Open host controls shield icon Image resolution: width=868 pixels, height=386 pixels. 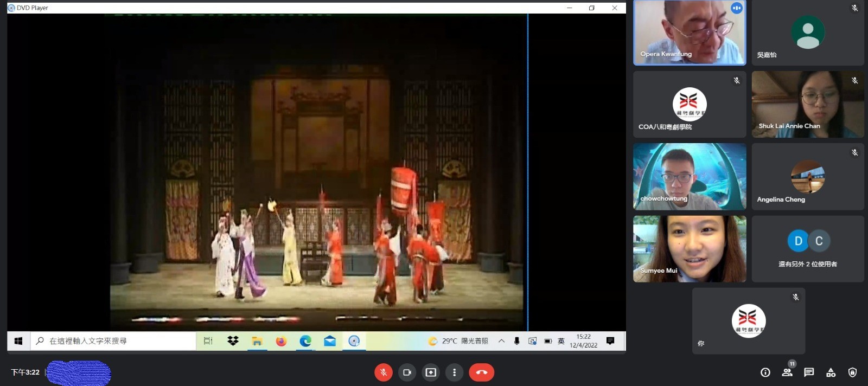point(852,372)
